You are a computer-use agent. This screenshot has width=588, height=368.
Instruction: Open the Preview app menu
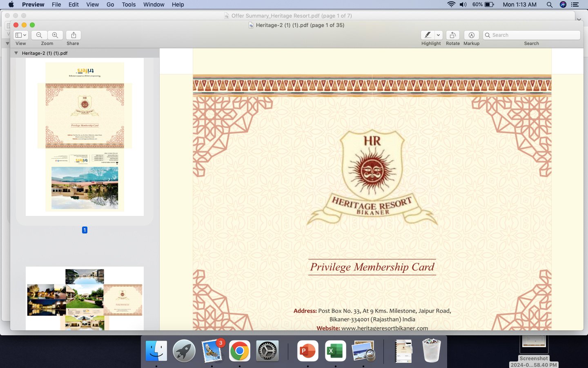(33, 4)
